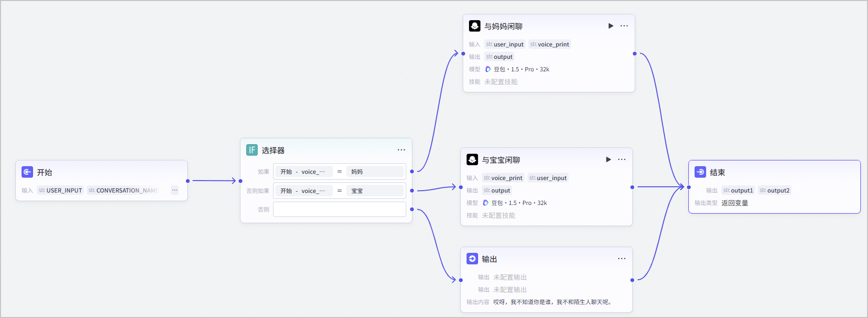Click the 宝宝 condition value field
The image size is (868, 318).
click(375, 191)
